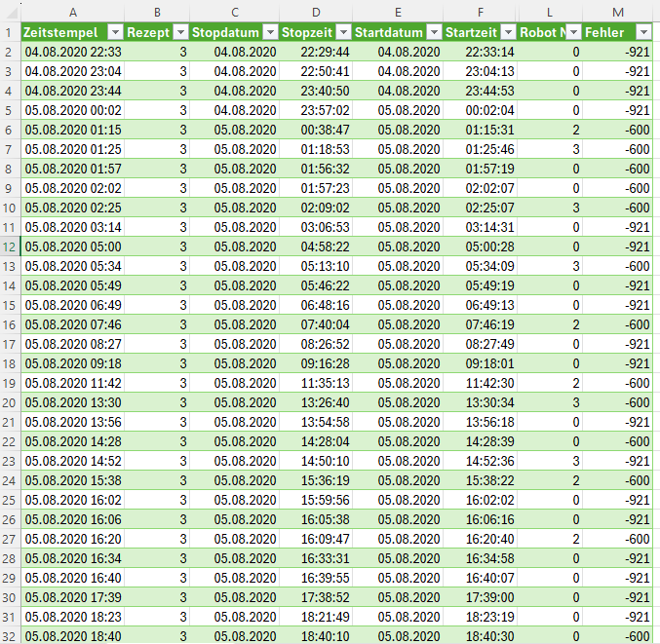
Task: Click Startzeit value 09:18:01
Action: (x=481, y=363)
